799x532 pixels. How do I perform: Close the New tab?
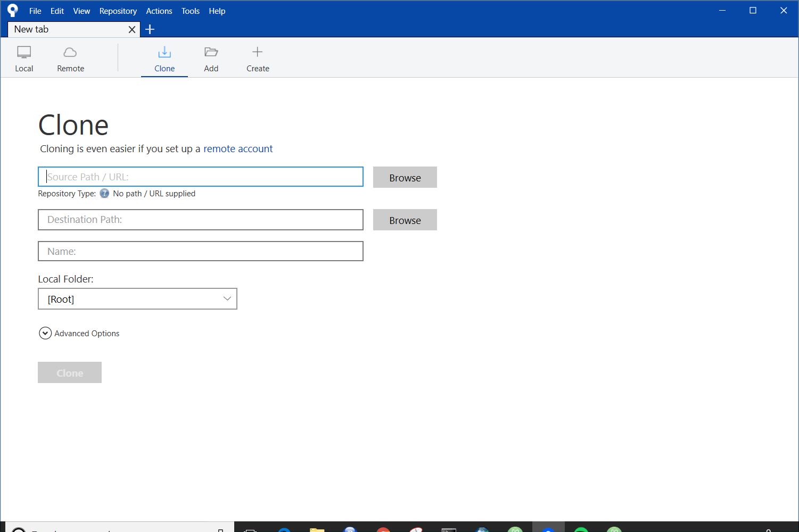(x=132, y=29)
